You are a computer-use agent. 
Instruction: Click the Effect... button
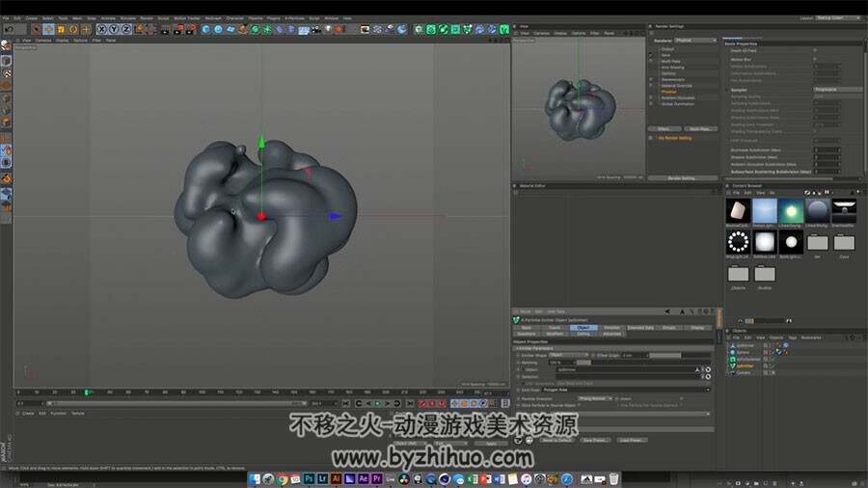[x=664, y=129]
